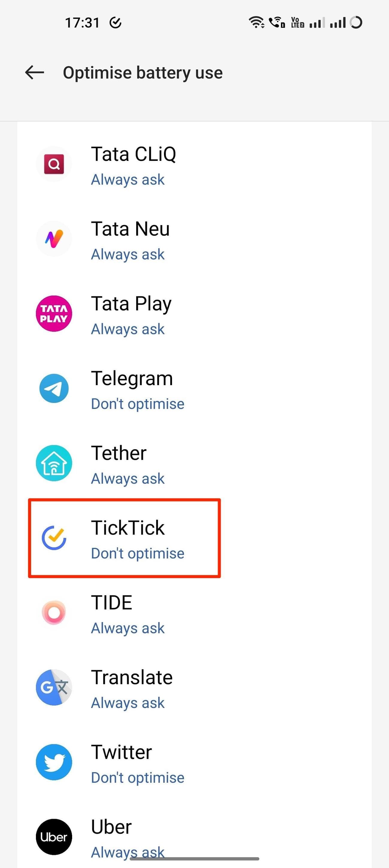Image resolution: width=389 pixels, height=868 pixels.
Task: Tap the "Optimise battery use" page title
Action: [143, 73]
